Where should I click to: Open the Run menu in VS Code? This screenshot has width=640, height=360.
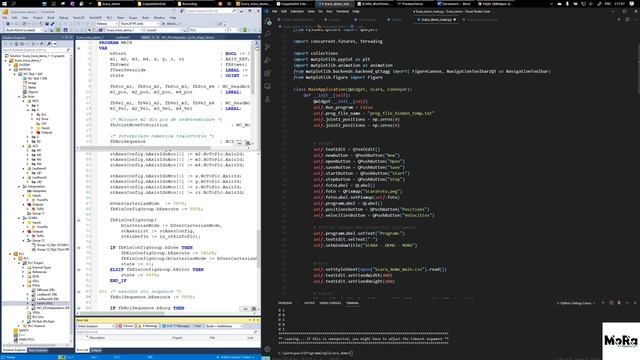329,11
